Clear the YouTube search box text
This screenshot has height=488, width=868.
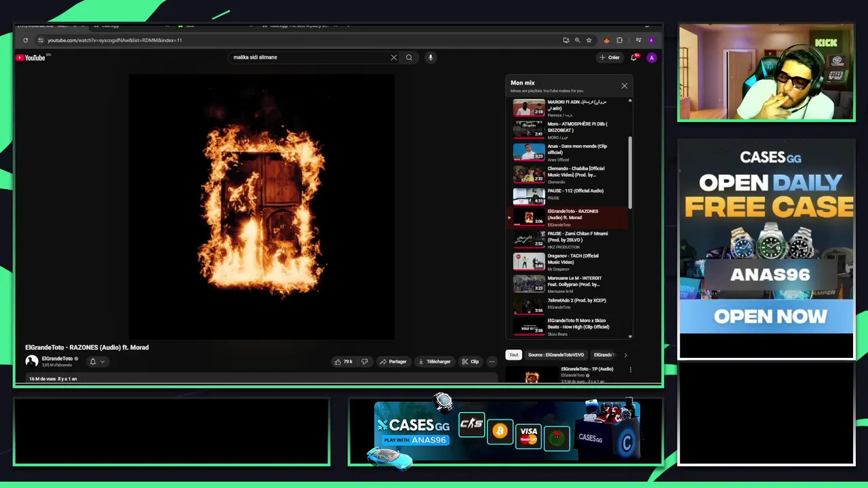point(393,58)
